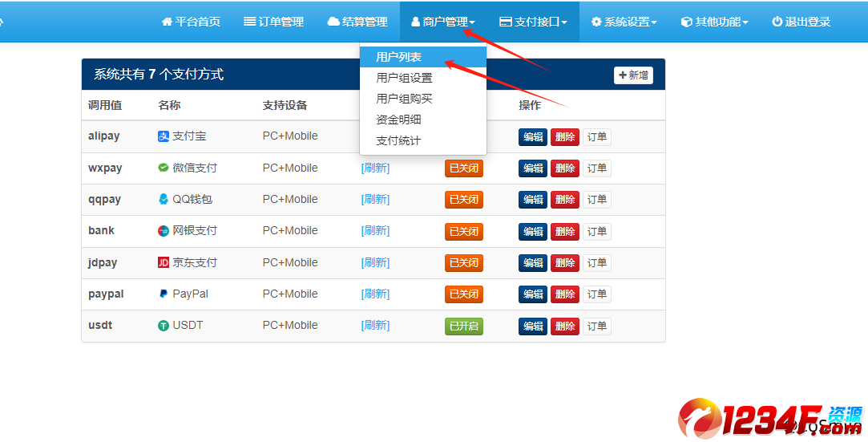Select 用户组购买 from the dropdown
The height and width of the screenshot is (442, 868).
click(x=423, y=99)
